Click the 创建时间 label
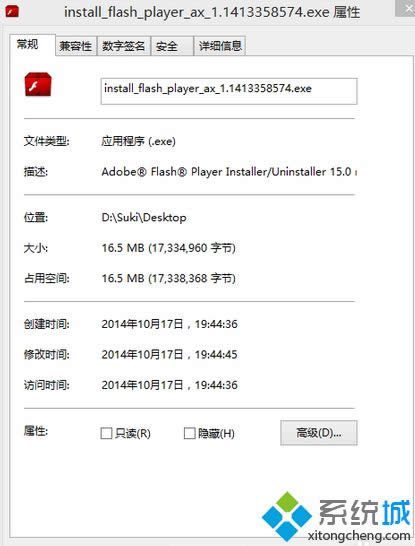The height and width of the screenshot is (546, 415). 47,324
